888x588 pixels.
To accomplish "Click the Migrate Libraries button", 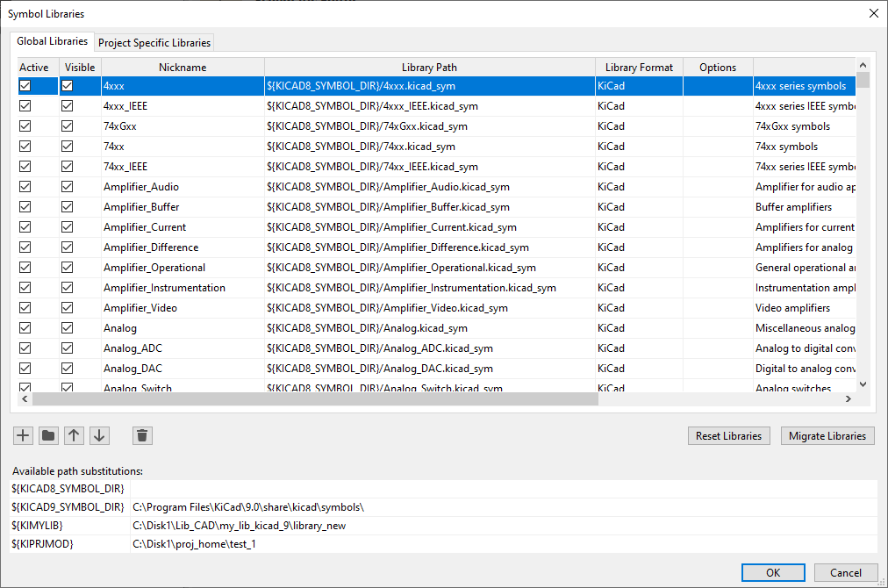I will coord(827,436).
